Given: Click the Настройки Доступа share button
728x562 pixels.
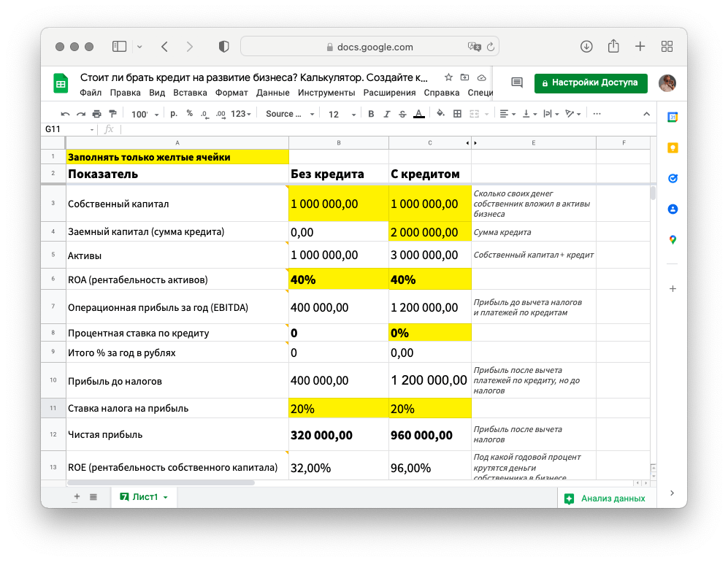Looking at the screenshot, I should click(x=591, y=82).
